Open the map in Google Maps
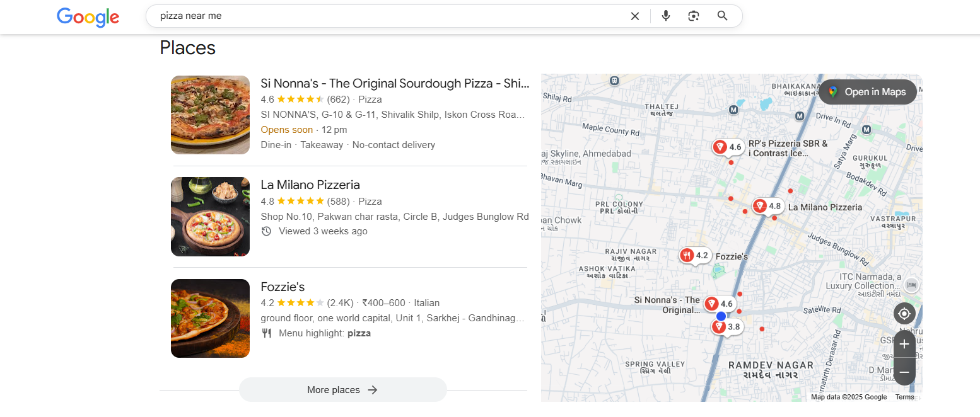This screenshot has height=417, width=980. click(x=868, y=92)
